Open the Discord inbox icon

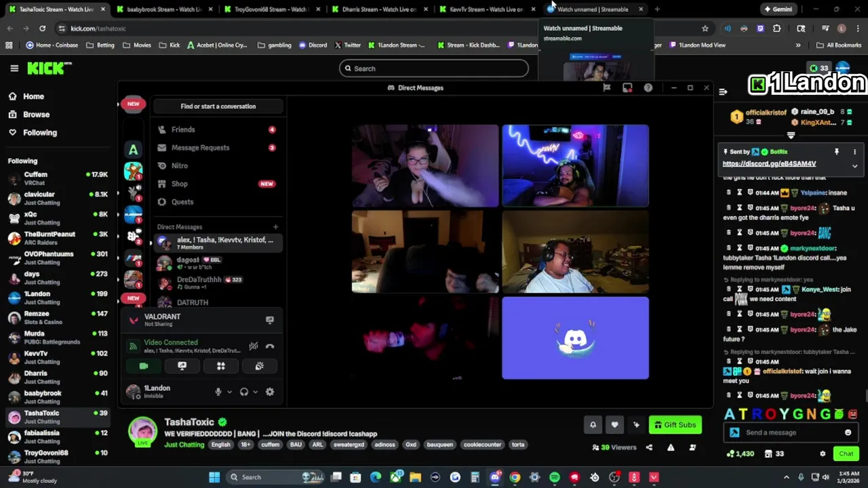pos(627,88)
